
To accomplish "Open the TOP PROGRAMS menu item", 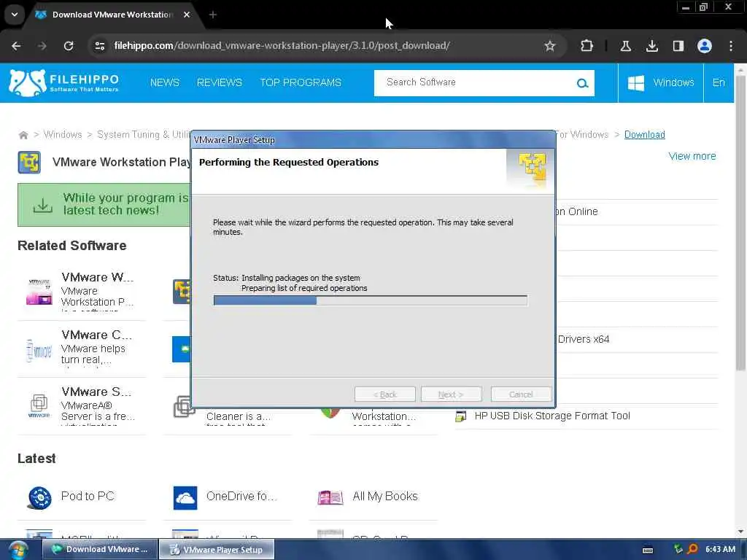I will click(301, 82).
